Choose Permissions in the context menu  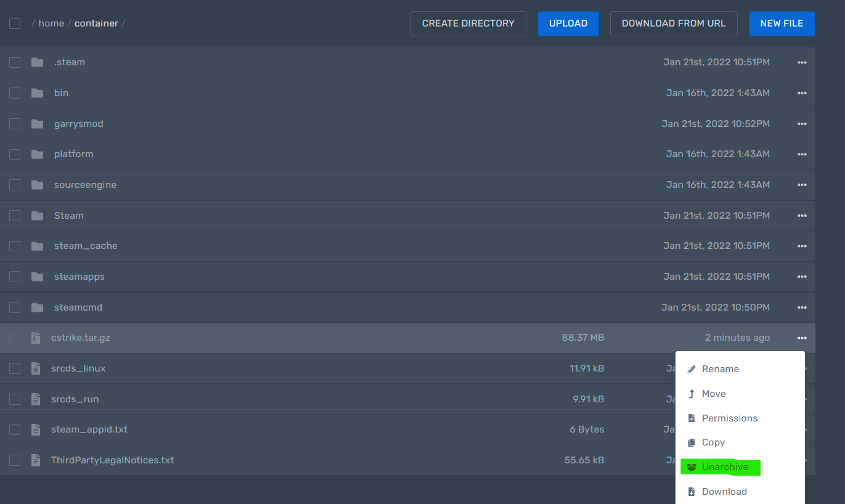(x=730, y=418)
